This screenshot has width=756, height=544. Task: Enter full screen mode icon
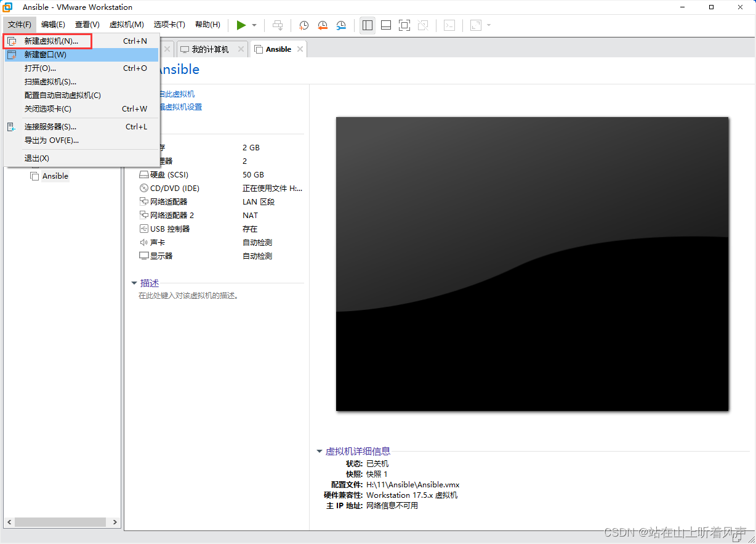404,25
